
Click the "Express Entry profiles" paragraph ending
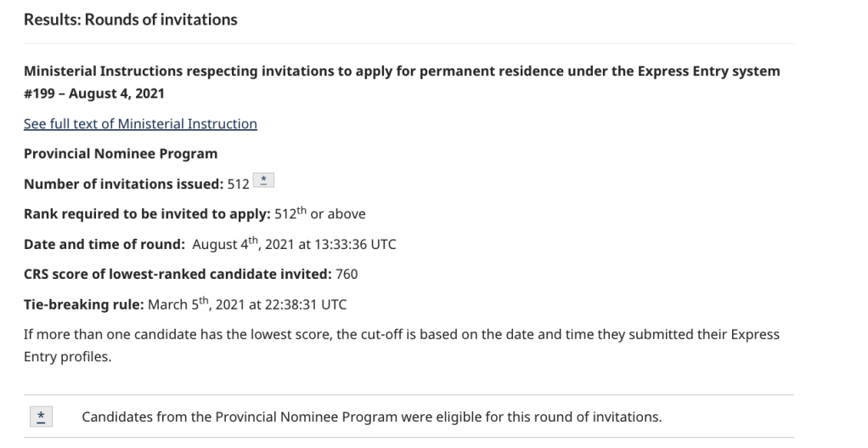(67, 357)
